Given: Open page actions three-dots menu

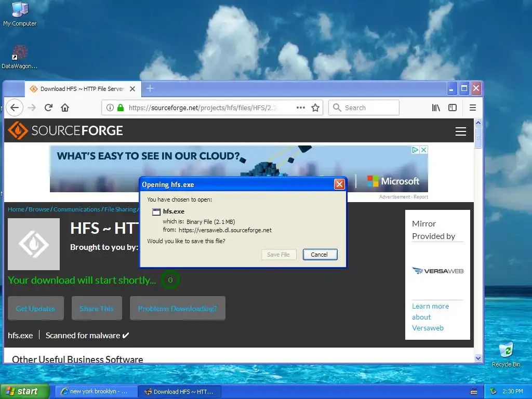Looking at the screenshot, I should (301, 108).
